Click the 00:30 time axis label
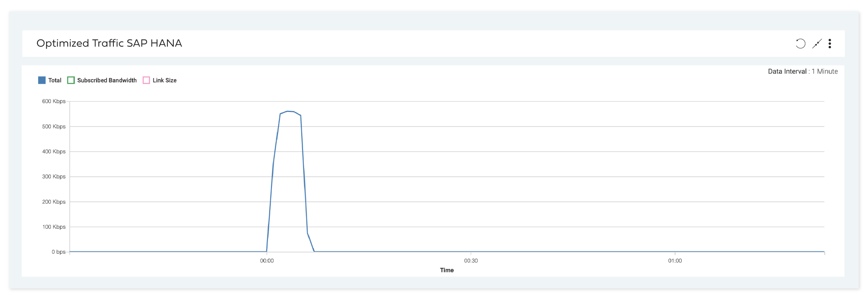Image resolution: width=868 pixels, height=300 pixels. pyautogui.click(x=471, y=261)
